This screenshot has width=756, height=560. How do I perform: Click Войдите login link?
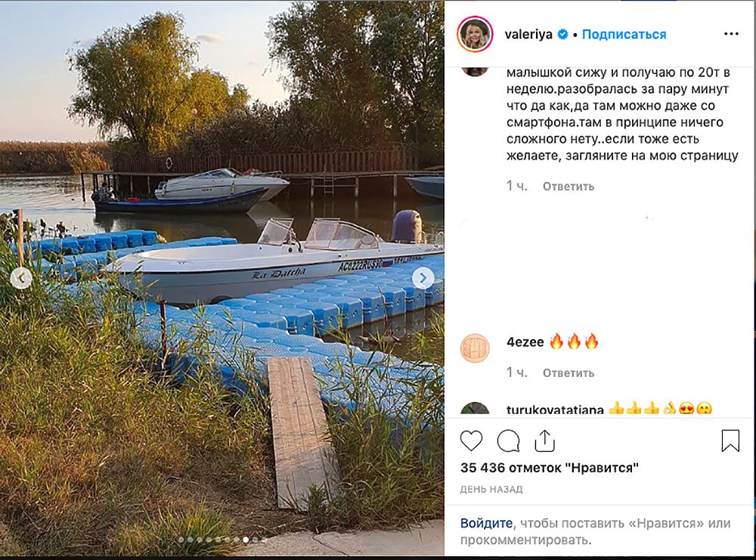(486, 523)
